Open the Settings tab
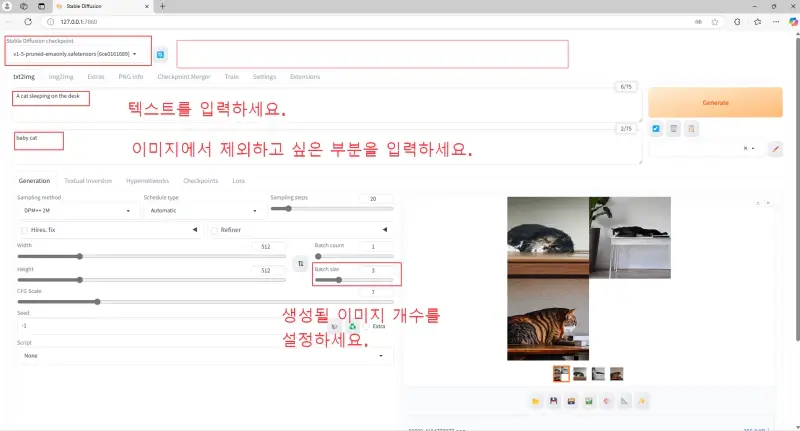Viewport: 800px width, 431px height. (264, 77)
